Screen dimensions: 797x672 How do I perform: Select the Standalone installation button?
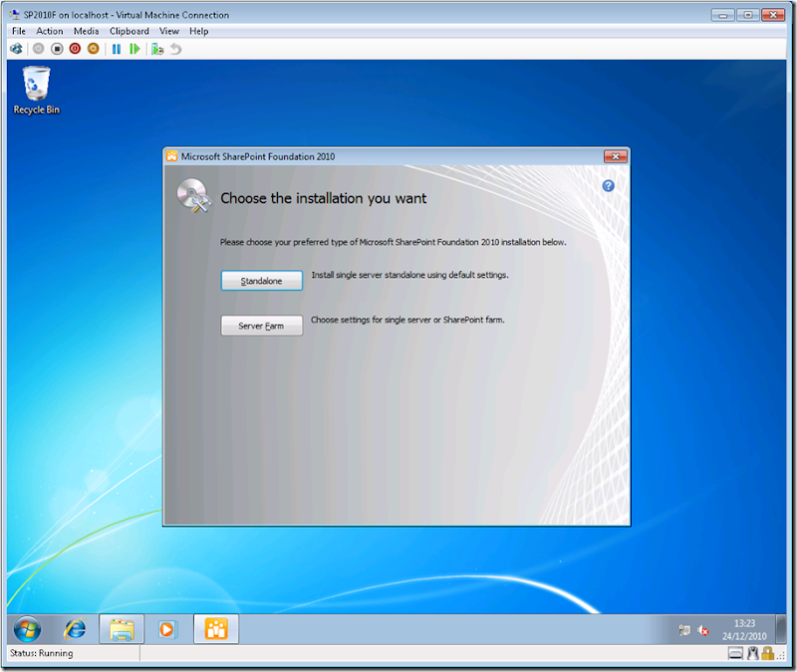click(x=261, y=280)
